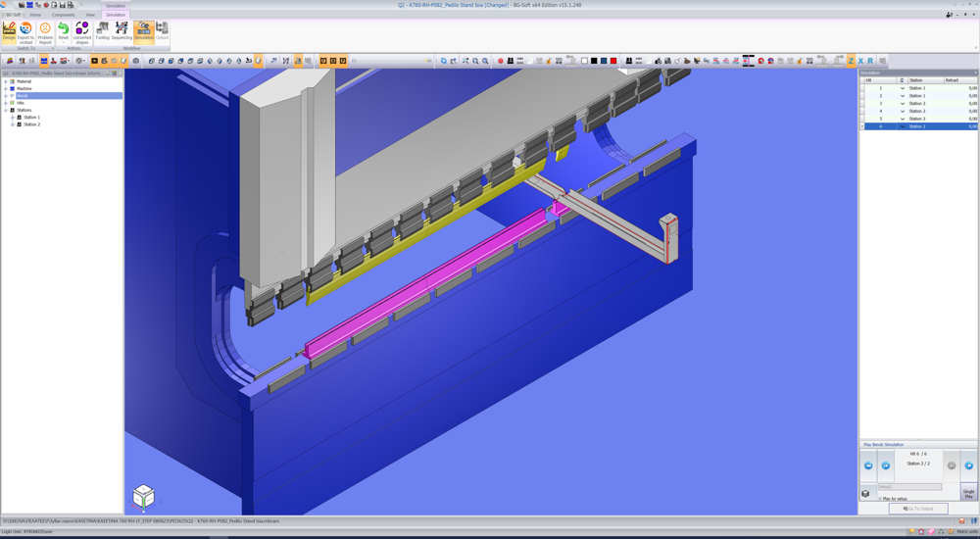Open dropdown arrow on hit 4 row
Viewport: 980px width, 539px height.
point(903,112)
